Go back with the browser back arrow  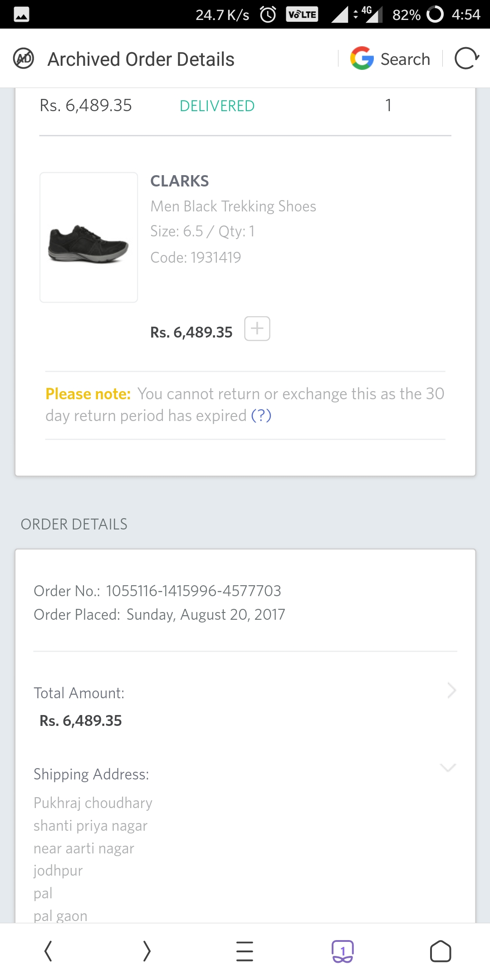coord(49,951)
